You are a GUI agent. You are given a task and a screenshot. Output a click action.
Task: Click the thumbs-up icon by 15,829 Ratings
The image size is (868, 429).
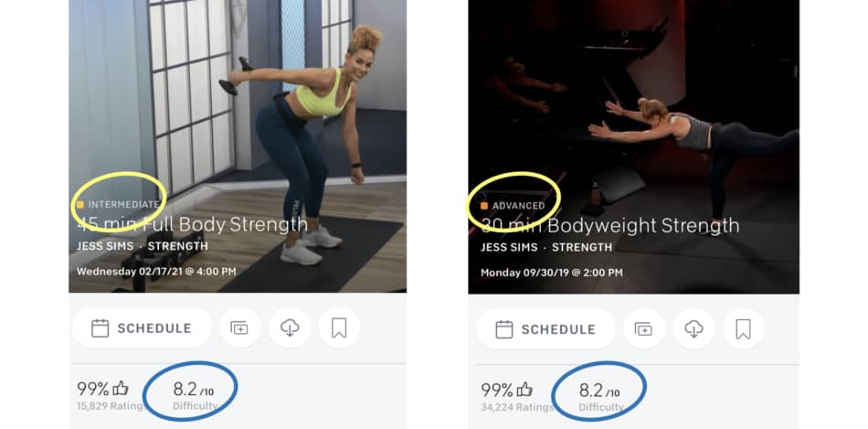pos(121,389)
